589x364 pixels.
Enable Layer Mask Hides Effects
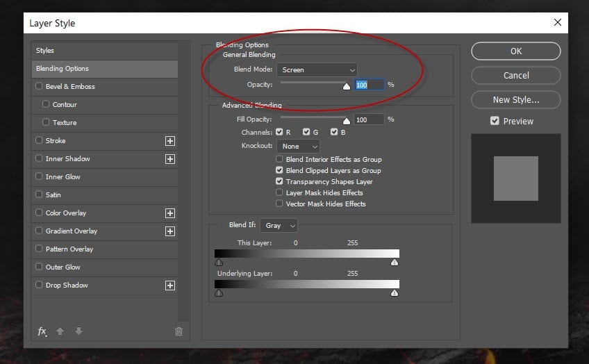tap(279, 193)
